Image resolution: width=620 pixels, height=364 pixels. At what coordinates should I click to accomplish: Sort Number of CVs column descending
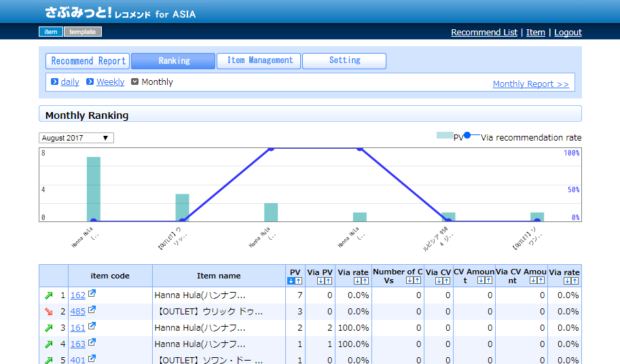(x=409, y=280)
